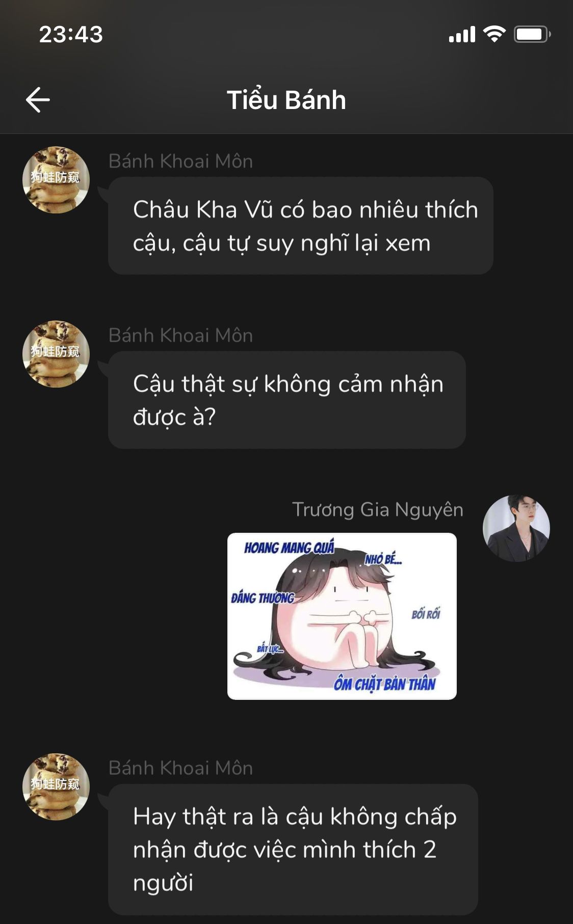Select message "Cậu thật sự không cảm nhận được à?"
Viewport: 573px width, 924px height.
[287, 400]
